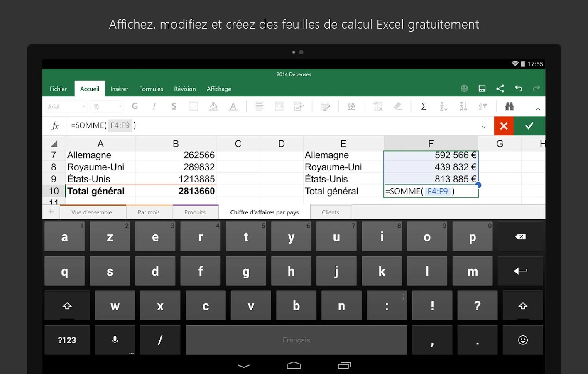
Task: Tap the microphone voice input key
Action: [x=115, y=340]
